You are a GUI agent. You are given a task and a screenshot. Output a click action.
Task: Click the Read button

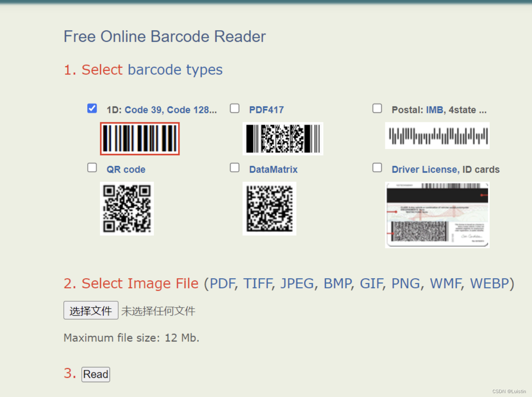point(96,374)
